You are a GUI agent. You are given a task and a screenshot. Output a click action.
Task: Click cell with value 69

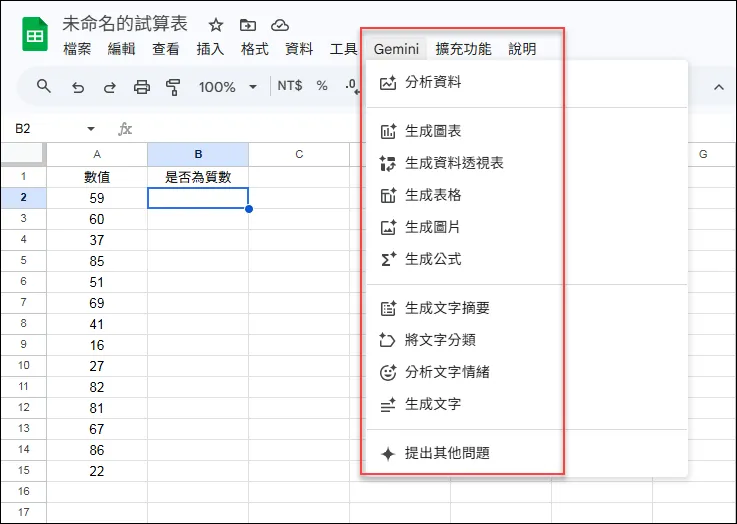point(97,303)
